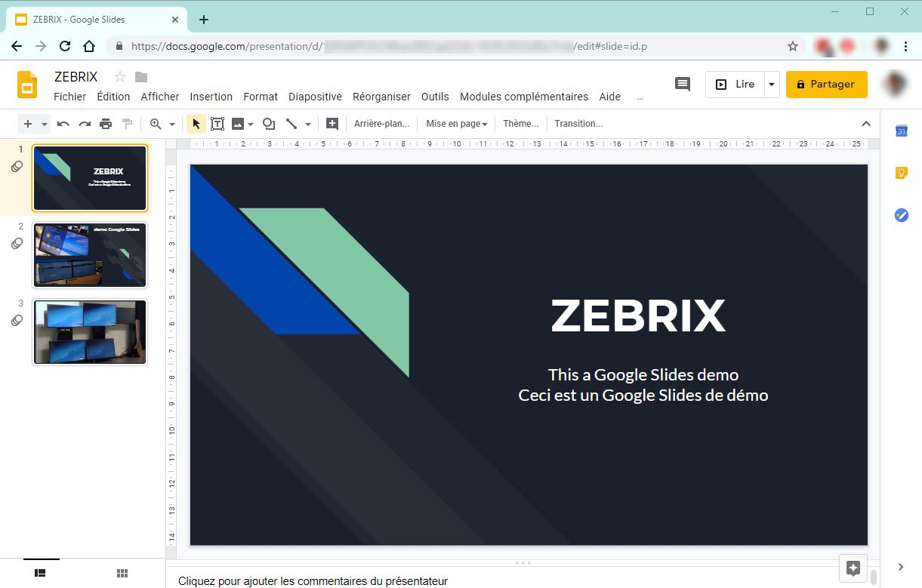Select the line tool

(291, 124)
